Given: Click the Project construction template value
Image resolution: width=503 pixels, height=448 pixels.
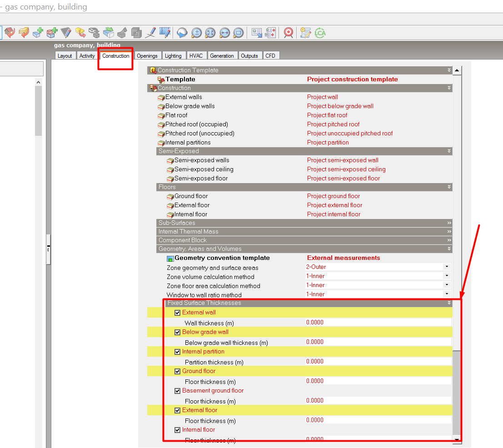Looking at the screenshot, I should click(353, 79).
